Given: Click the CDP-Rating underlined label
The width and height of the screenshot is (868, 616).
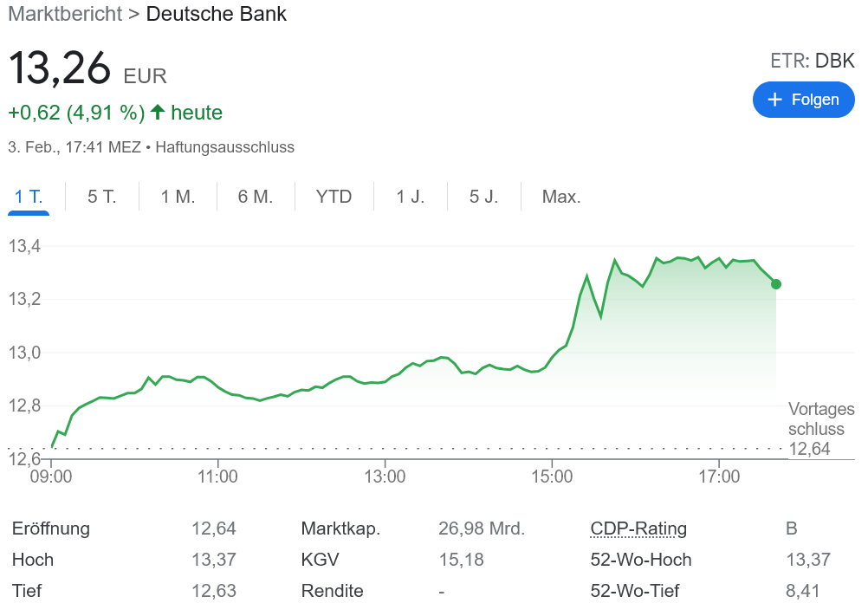Looking at the screenshot, I should tap(638, 528).
